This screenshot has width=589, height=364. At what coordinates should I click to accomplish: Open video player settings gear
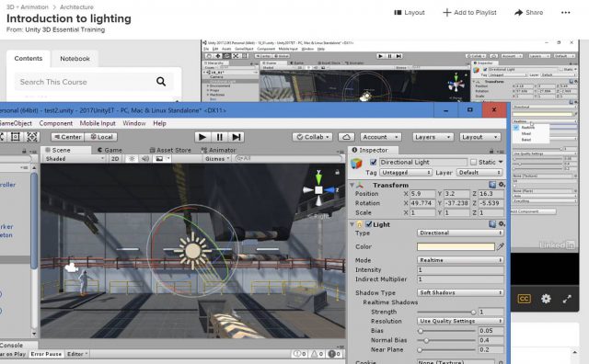tap(546, 299)
